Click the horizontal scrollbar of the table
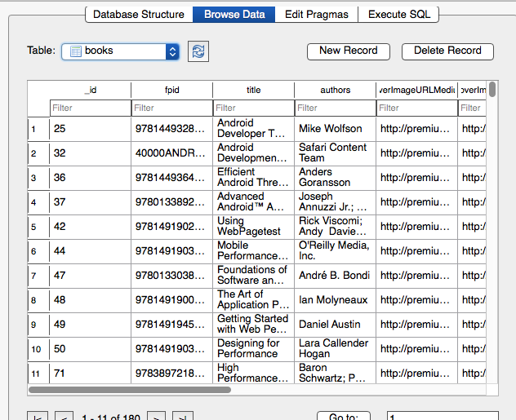 tap(130, 390)
